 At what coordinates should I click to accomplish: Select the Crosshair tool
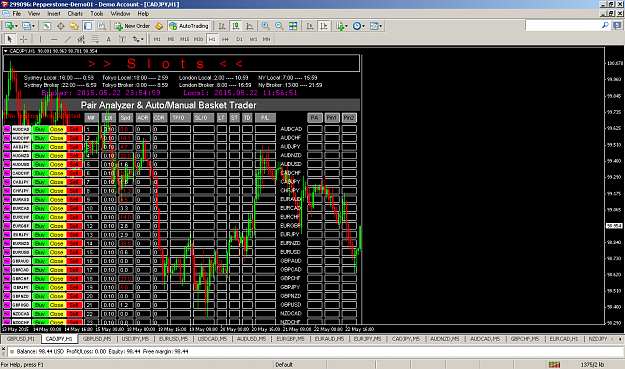(x=24, y=39)
